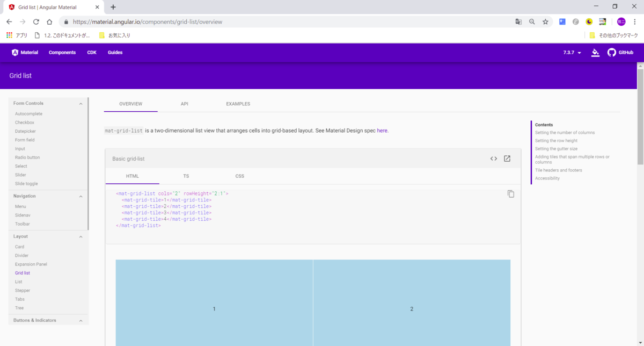The image size is (644, 346).
Task: Jump to Accessibility section
Action: click(x=547, y=178)
